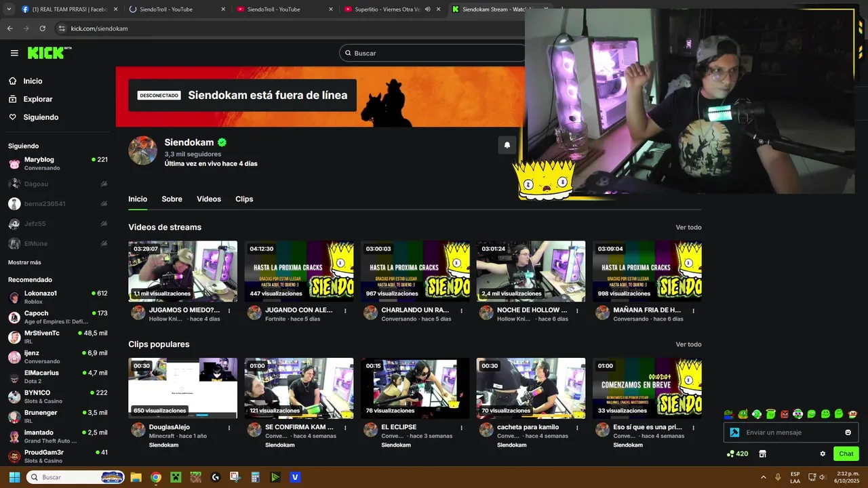The width and height of the screenshot is (868, 488).
Task: Open options menu for CHARLANDO UN RA video
Action: point(461,311)
